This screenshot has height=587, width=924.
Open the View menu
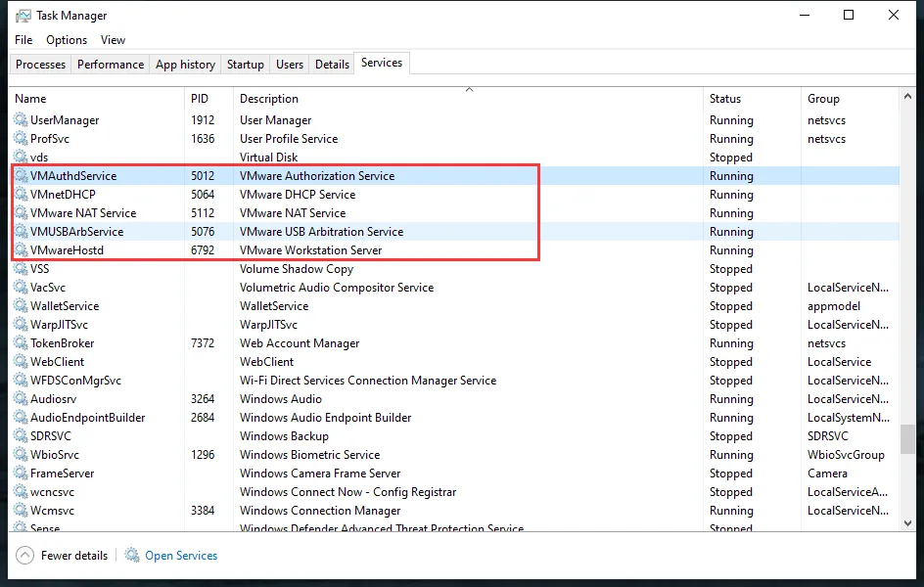click(113, 40)
